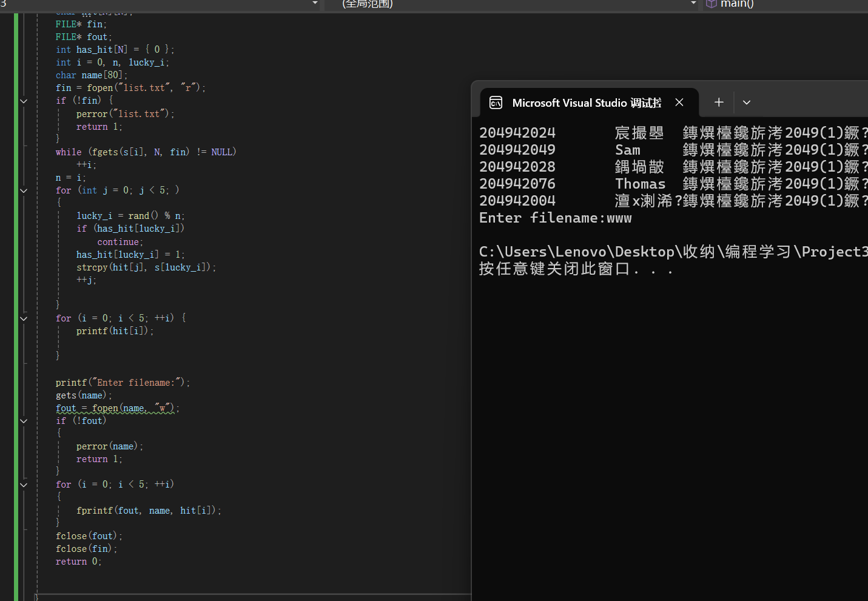Click the 'FILE* fout;' declaration line

[84, 37]
